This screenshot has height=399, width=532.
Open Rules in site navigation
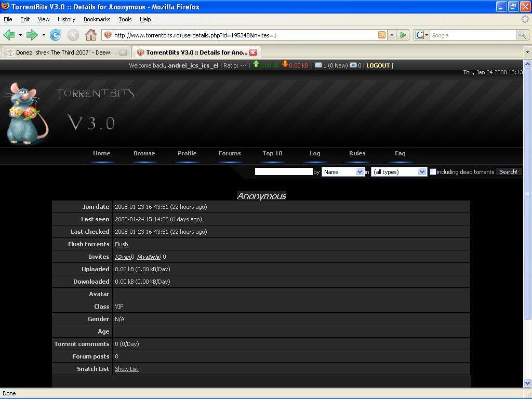tap(357, 153)
